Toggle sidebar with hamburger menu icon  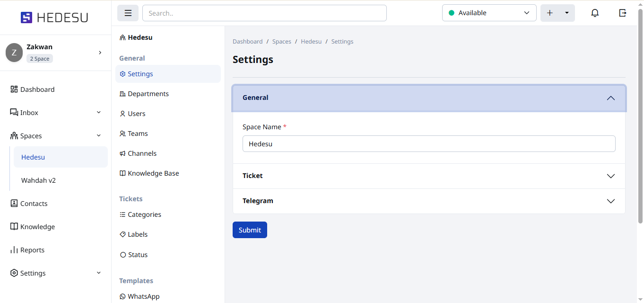(128, 13)
